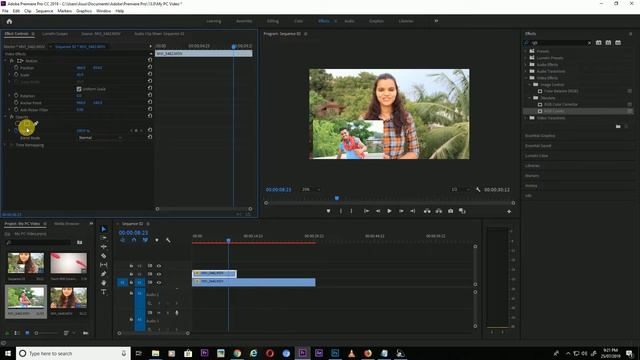Reset the Anchor Point parameter
640x360 pixels.
pyautogui.click(x=150, y=102)
